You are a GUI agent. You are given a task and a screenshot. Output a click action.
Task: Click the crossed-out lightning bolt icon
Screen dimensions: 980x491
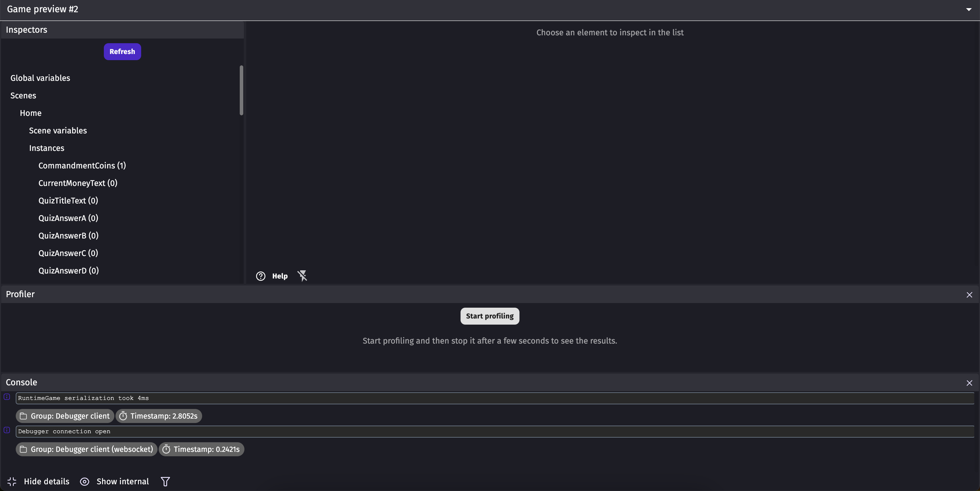(x=302, y=276)
